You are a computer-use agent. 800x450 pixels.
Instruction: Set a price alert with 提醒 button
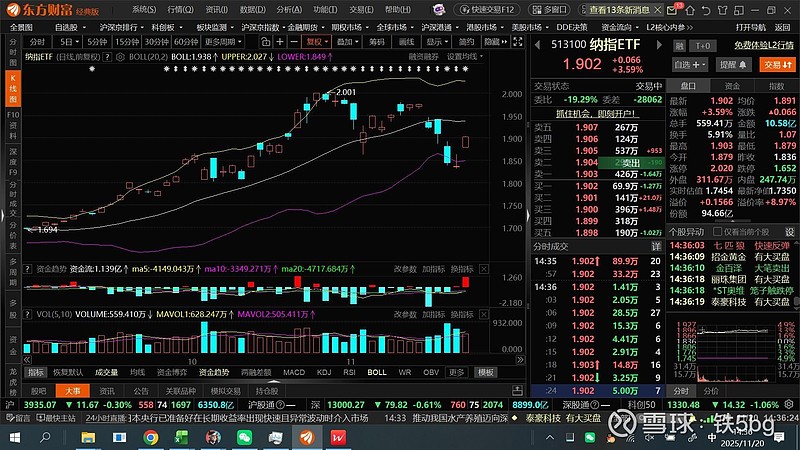(x=733, y=65)
